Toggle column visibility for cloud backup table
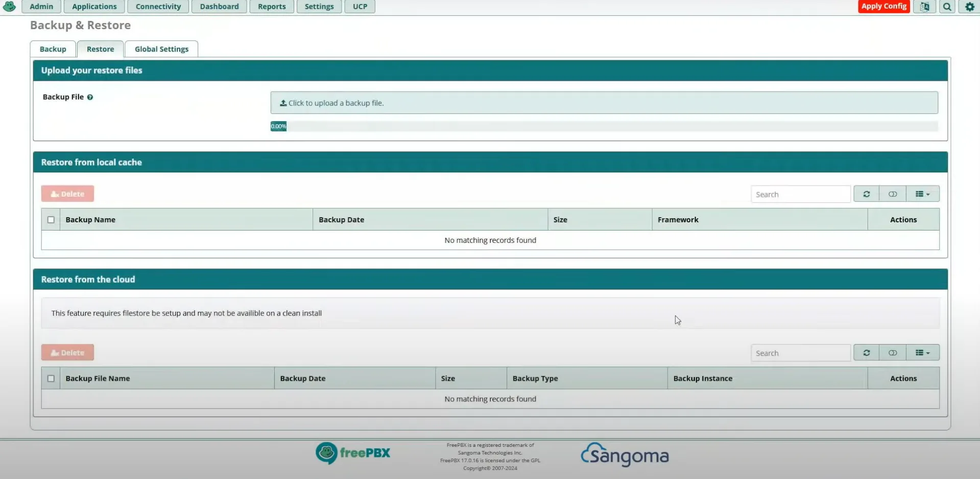980x479 pixels. [892, 352]
